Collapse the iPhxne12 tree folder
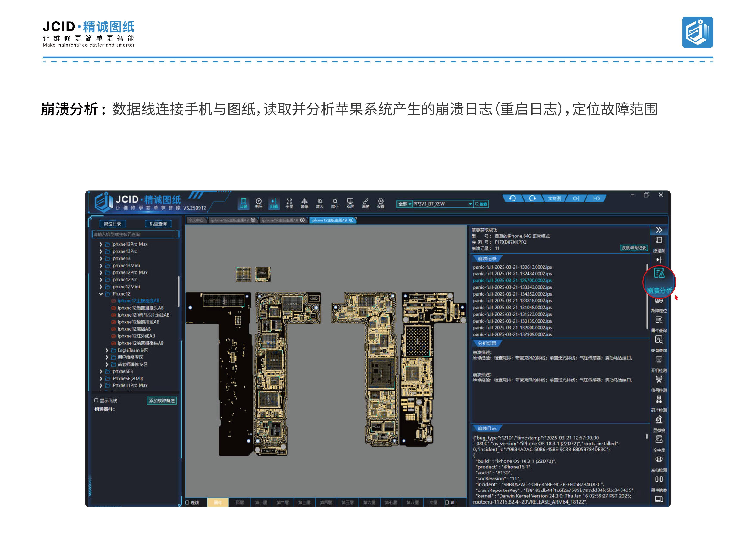The height and width of the screenshot is (535, 756). click(x=101, y=293)
